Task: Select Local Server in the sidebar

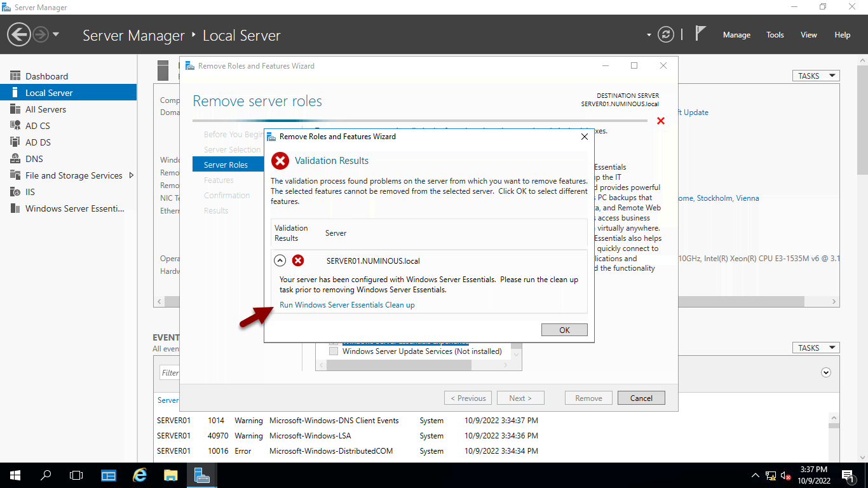Action: click(68, 93)
